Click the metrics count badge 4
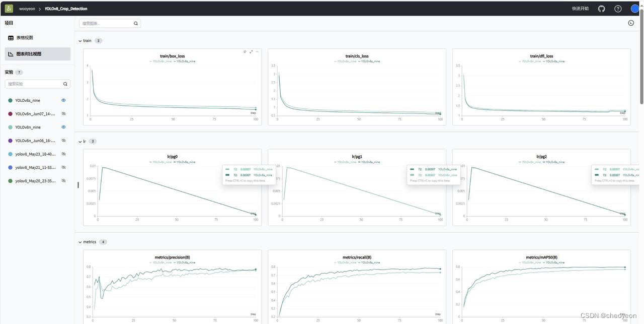644x324 pixels. [x=103, y=242]
